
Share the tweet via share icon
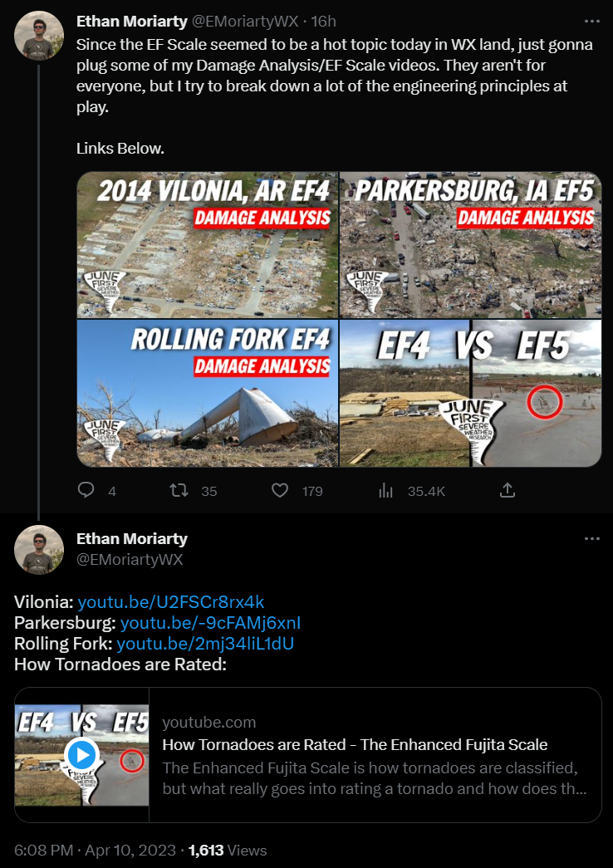[x=507, y=490]
